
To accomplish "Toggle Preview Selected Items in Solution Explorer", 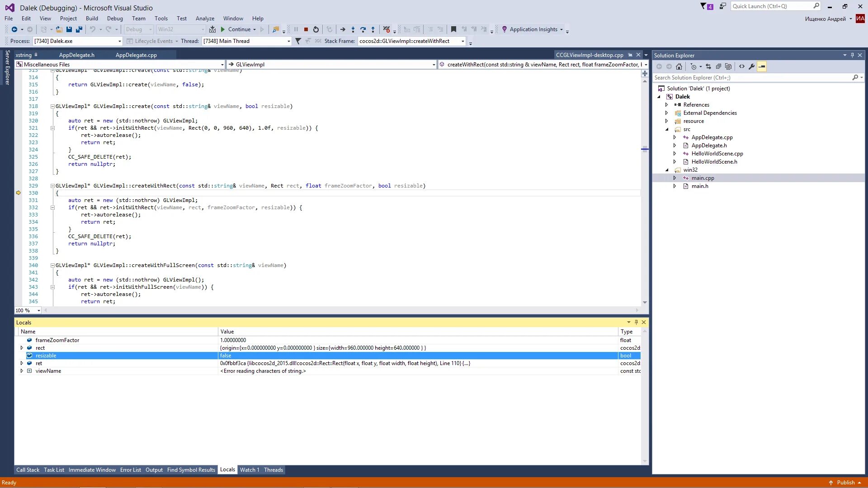I will 762,67.
